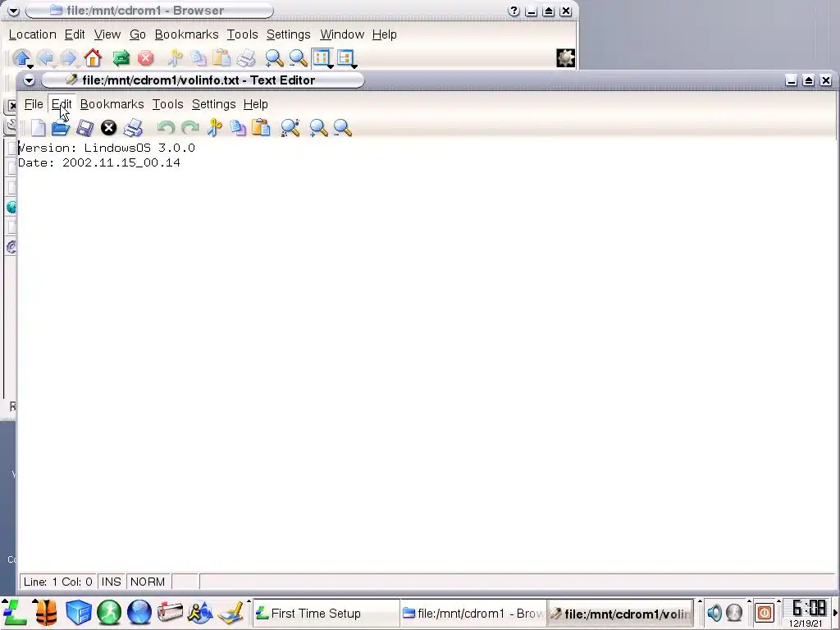Open the File menu in Text Editor

coord(34,104)
